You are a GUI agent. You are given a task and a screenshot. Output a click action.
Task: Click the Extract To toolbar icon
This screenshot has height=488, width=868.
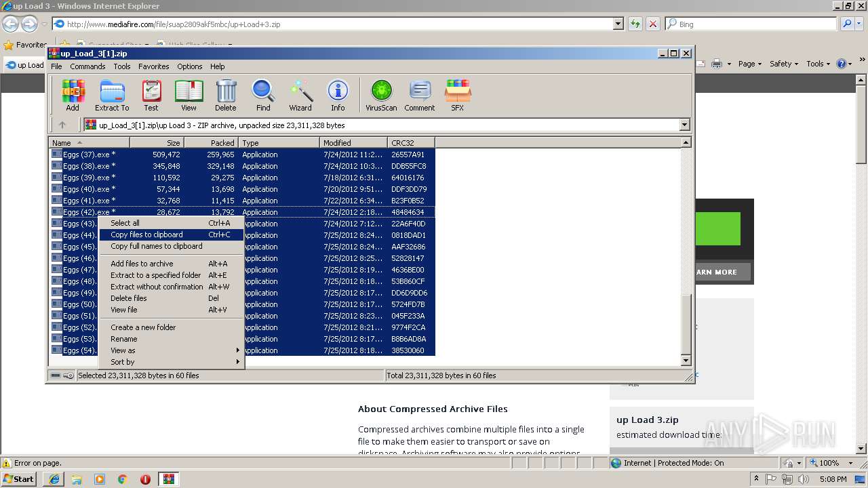coord(112,96)
